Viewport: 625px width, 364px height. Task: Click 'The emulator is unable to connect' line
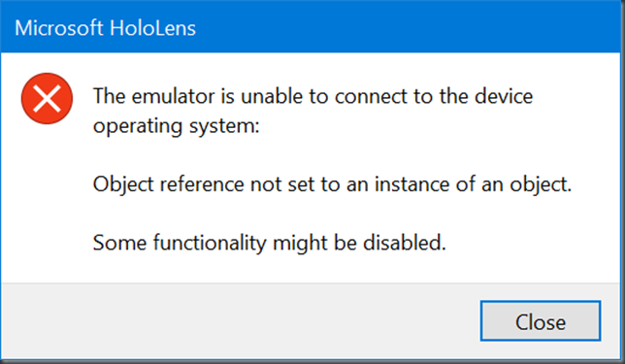click(x=312, y=96)
